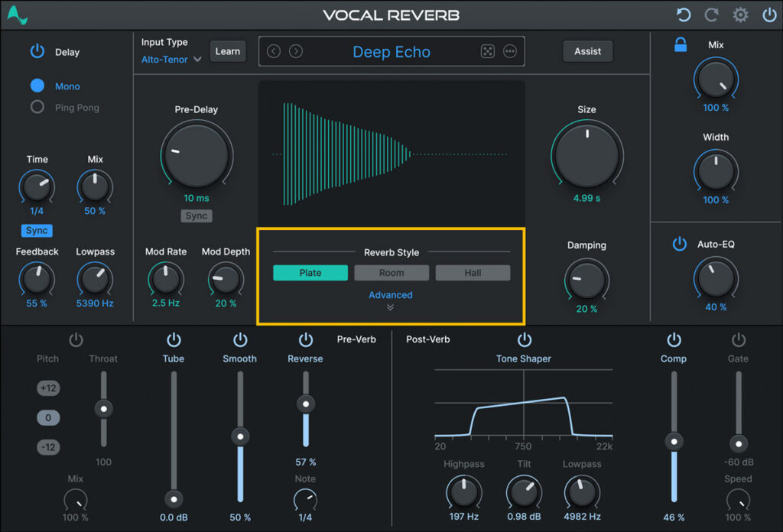Click the Gate threshold slider handle
The width and height of the screenshot is (783, 532).
[739, 443]
